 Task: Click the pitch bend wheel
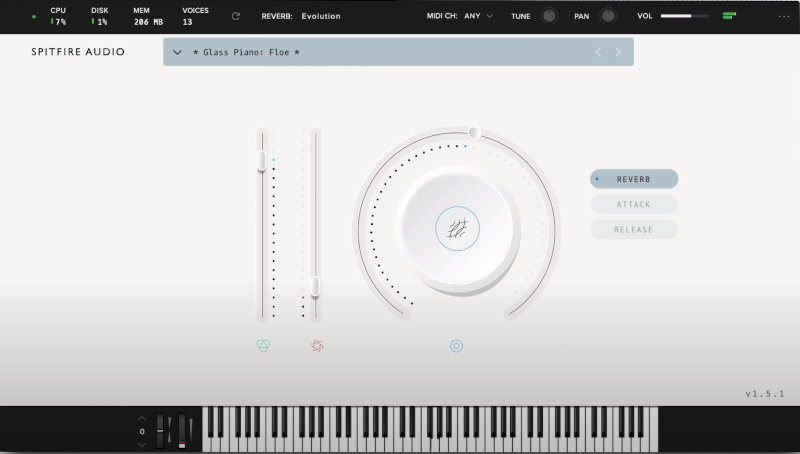coord(160,431)
